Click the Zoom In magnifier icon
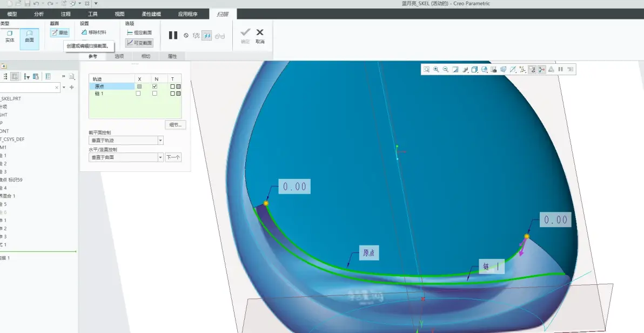644x333 pixels. 436,70
